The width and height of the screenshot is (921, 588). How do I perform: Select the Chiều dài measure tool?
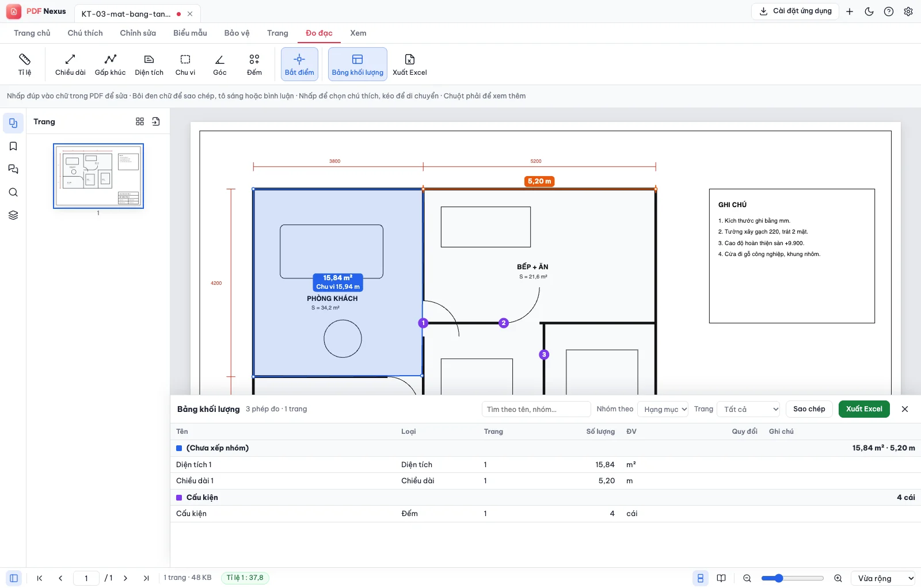pyautogui.click(x=70, y=64)
